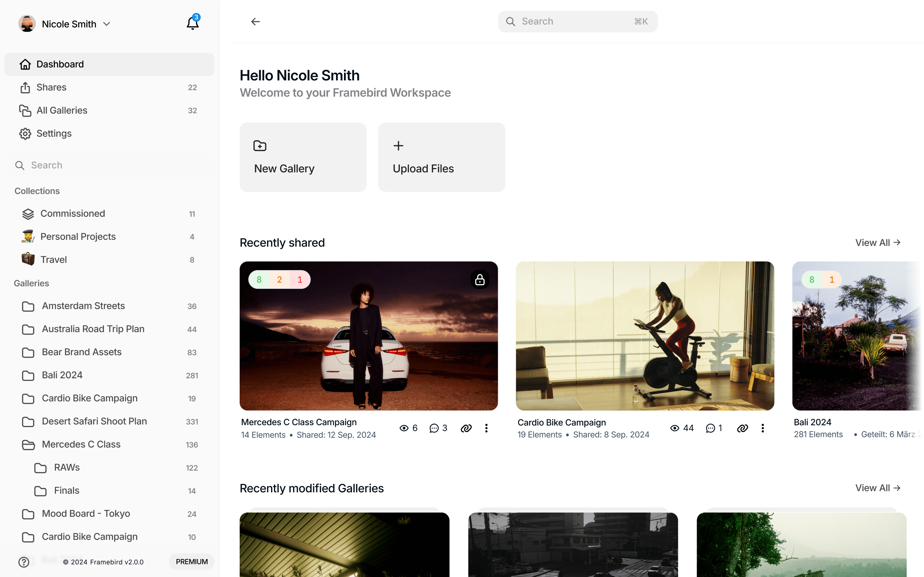Click the Dashboard home icon

coord(25,64)
